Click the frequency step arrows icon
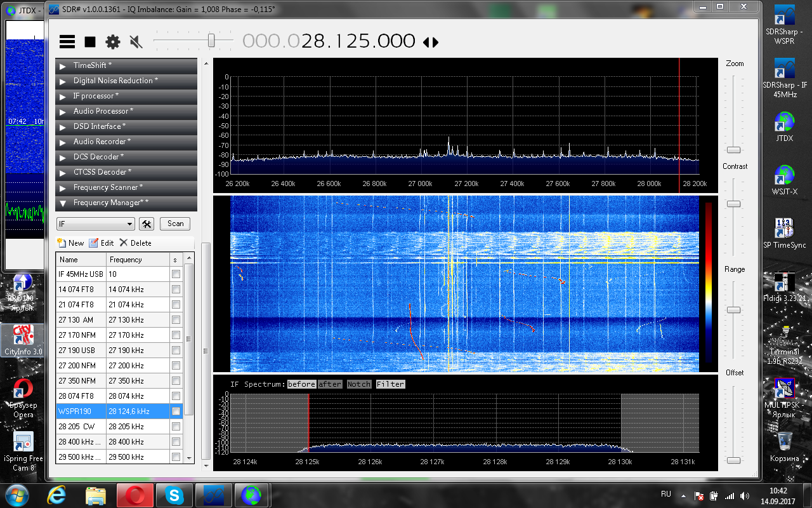The height and width of the screenshot is (508, 812). (x=431, y=43)
